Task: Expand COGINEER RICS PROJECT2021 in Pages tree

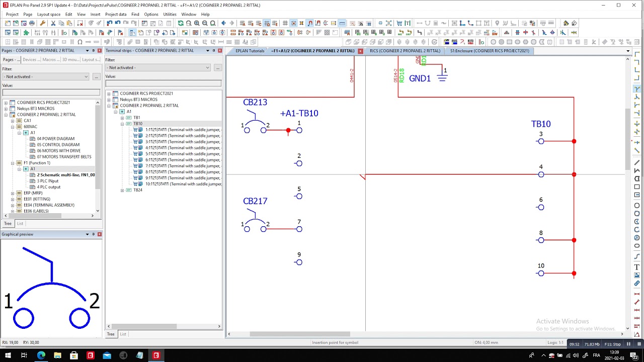Action: [x=6, y=103]
